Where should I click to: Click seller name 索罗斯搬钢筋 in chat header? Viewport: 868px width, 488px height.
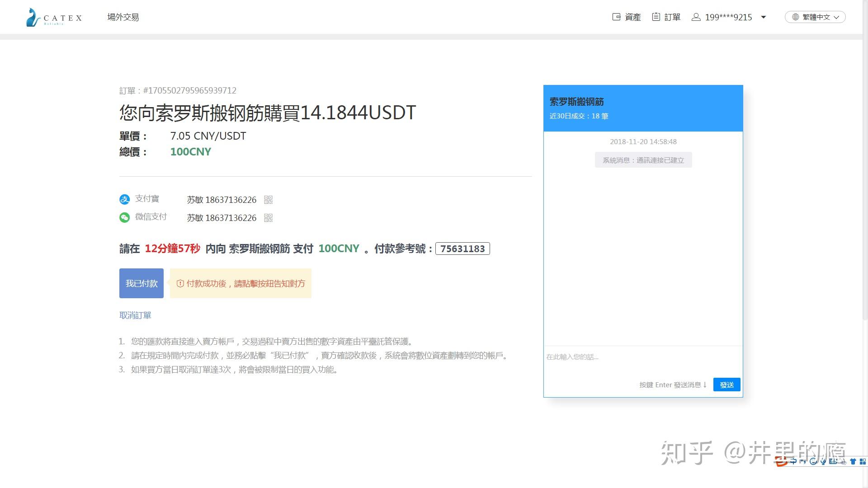tap(576, 102)
